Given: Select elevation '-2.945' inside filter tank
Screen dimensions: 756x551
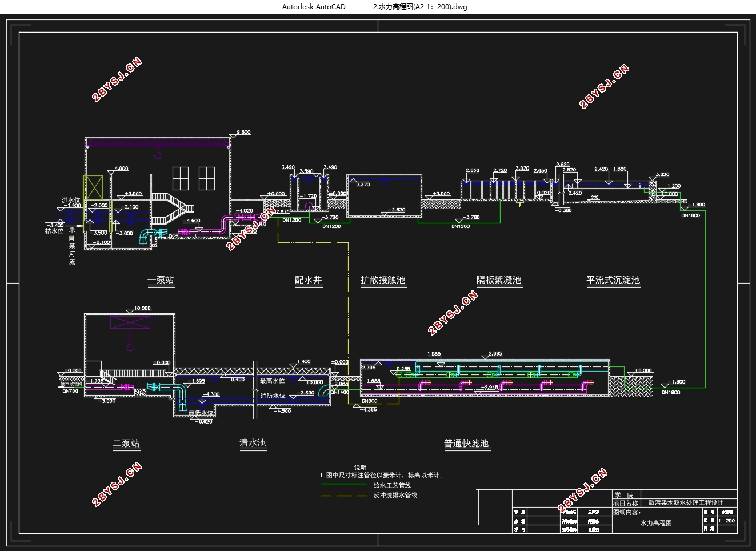Looking at the screenshot, I should (490, 387).
